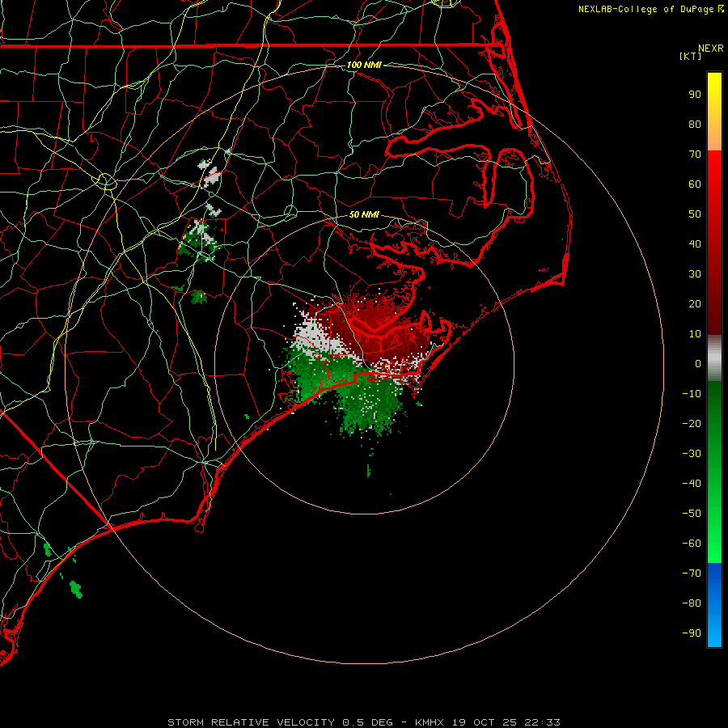The height and width of the screenshot is (728, 728).
Task: Click the 0.5 DEG elevation text
Action: [367, 722]
